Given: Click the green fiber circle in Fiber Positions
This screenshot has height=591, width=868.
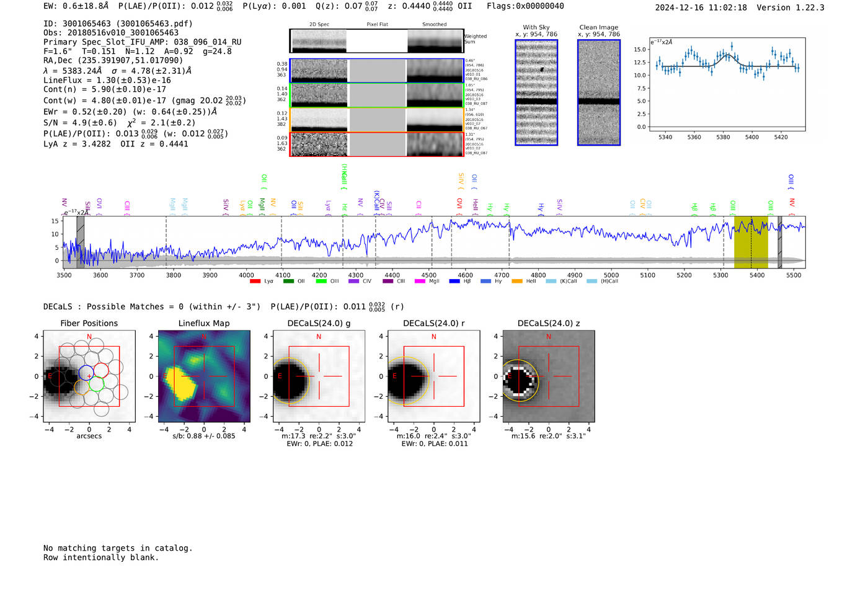Looking at the screenshot, I should coord(95,384).
